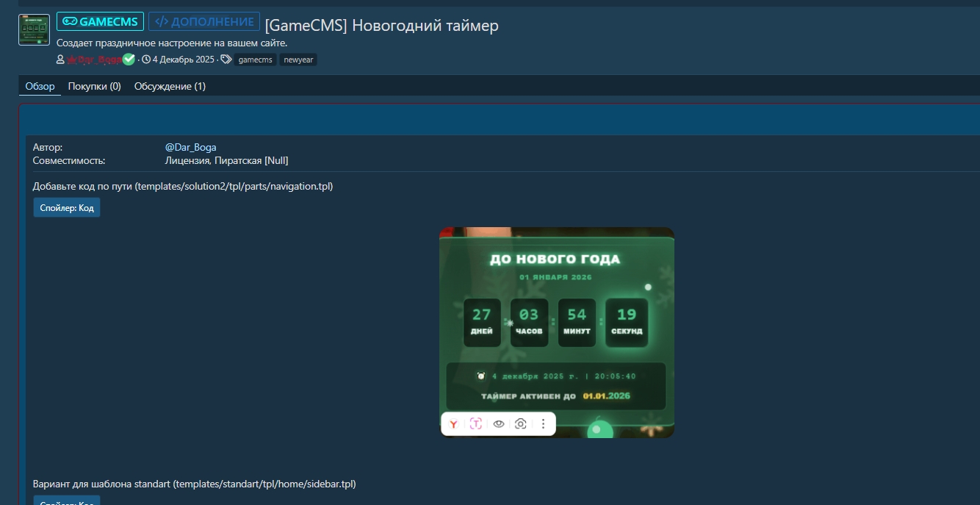Screen dimensions: 980x505
Task: Click the resource thumbnail icon beside title
Action: tap(34, 29)
